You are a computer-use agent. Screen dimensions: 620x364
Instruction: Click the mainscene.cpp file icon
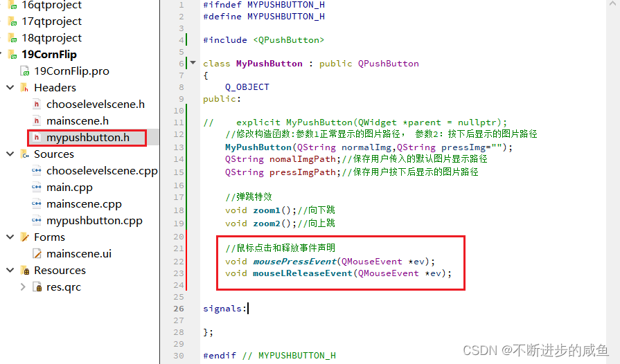pos(37,203)
